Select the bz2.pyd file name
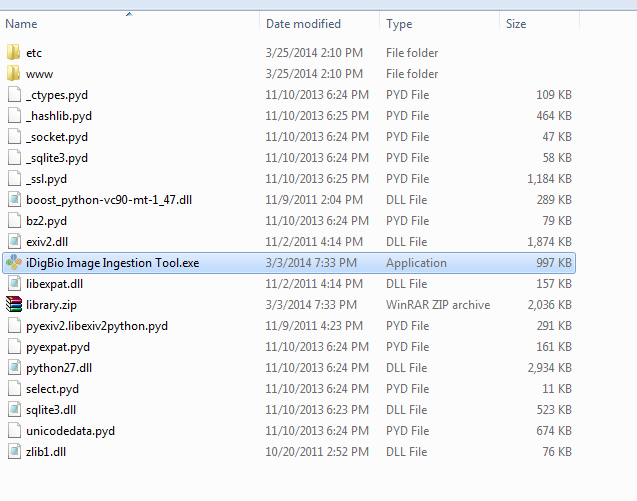The height and width of the screenshot is (501, 637). (x=47, y=221)
